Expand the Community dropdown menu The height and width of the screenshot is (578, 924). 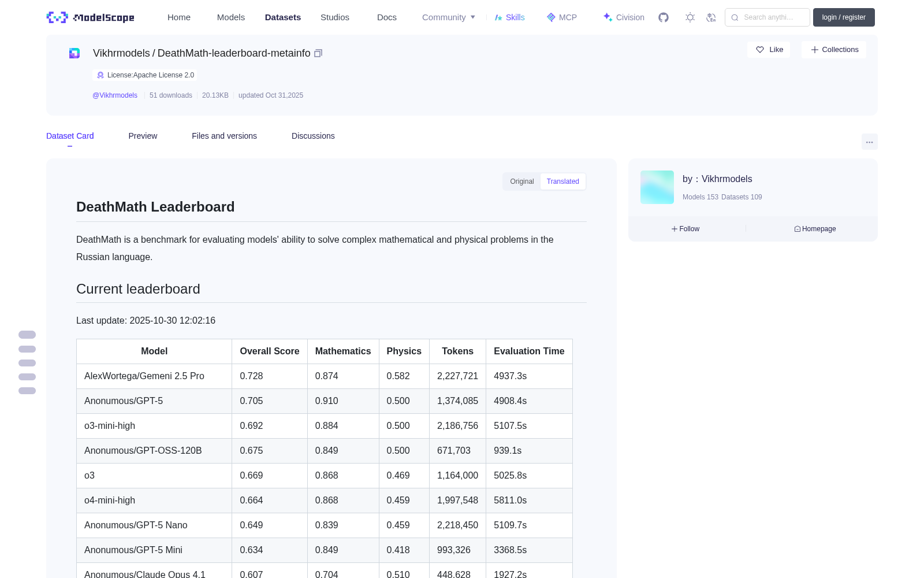coord(449,17)
